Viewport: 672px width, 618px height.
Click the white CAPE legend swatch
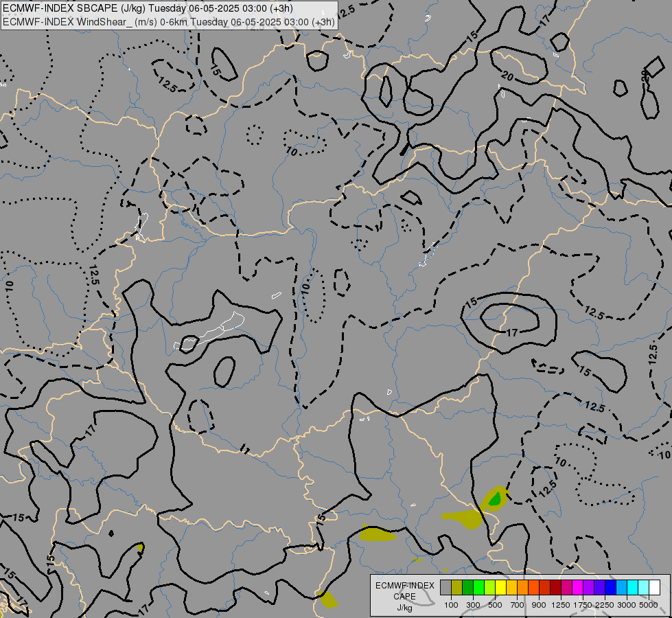pos(654,587)
